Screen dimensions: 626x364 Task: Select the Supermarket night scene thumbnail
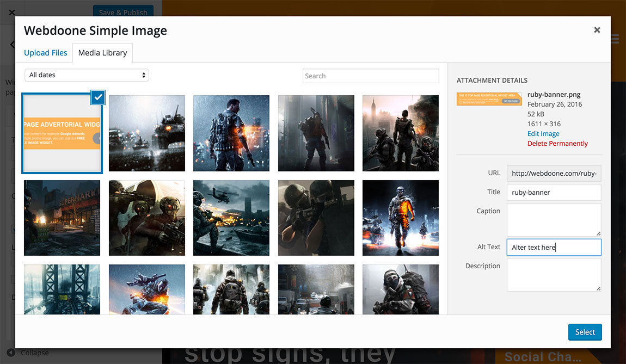(62, 218)
